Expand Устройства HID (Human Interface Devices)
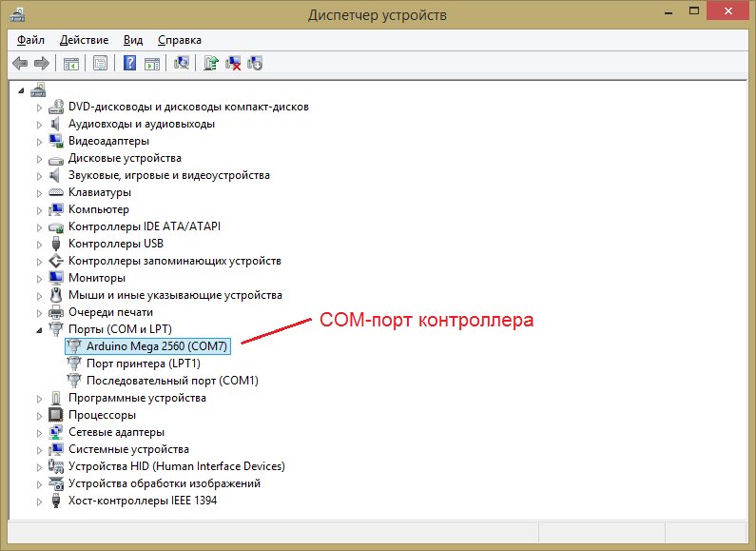The image size is (756, 551). (39, 467)
